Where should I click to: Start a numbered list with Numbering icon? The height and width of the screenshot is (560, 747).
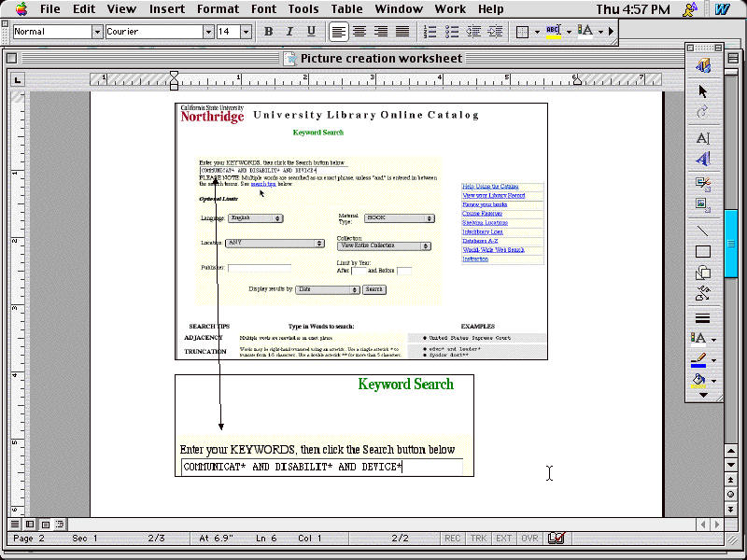coord(430,32)
